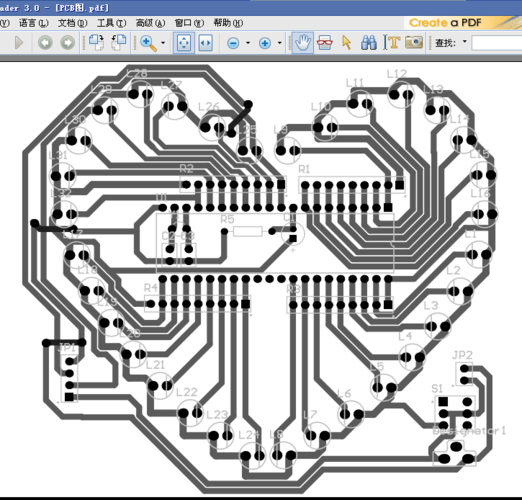Click the R1 label on the PCB

pyautogui.click(x=304, y=169)
